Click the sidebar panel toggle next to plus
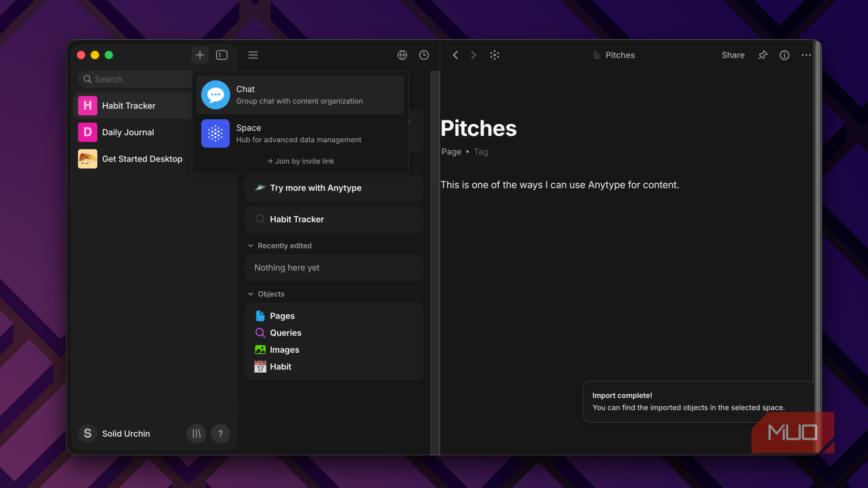Screen dimensions: 868x488 (221, 55)
